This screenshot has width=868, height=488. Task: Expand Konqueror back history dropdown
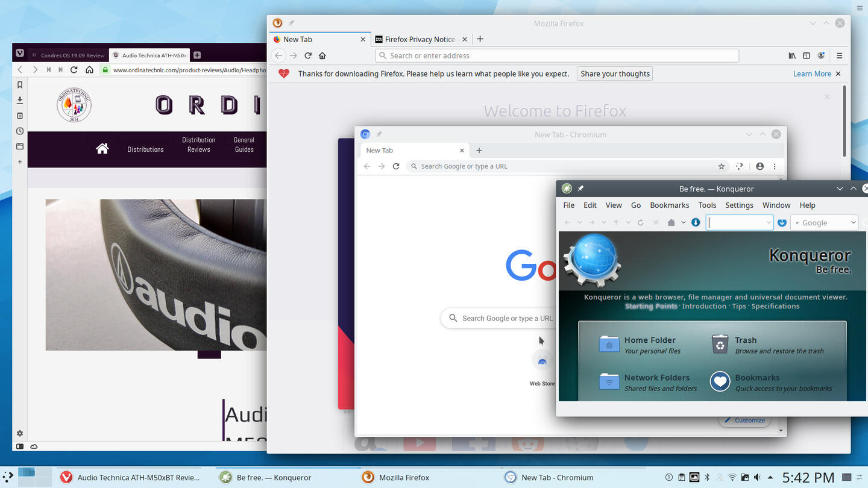(x=579, y=222)
